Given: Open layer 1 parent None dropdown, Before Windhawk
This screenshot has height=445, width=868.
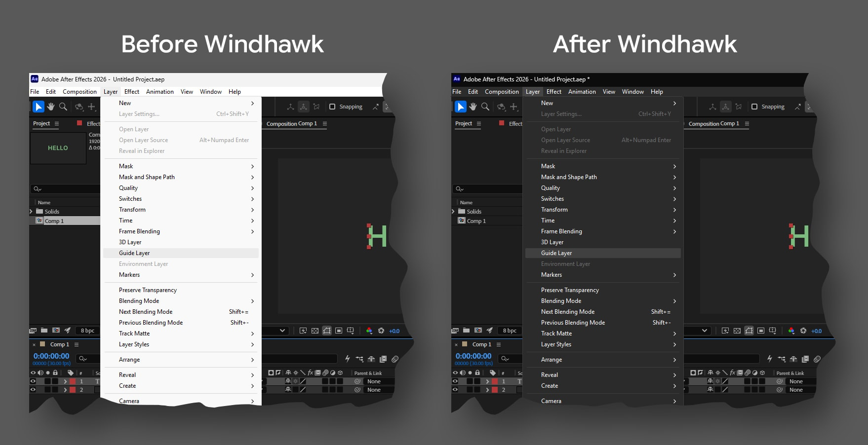Looking at the screenshot, I should point(380,381).
